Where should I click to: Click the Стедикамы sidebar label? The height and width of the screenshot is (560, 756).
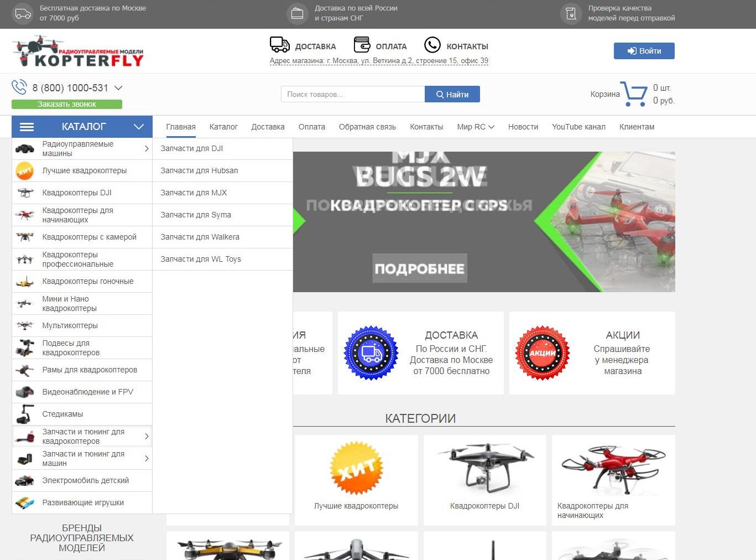tap(62, 414)
